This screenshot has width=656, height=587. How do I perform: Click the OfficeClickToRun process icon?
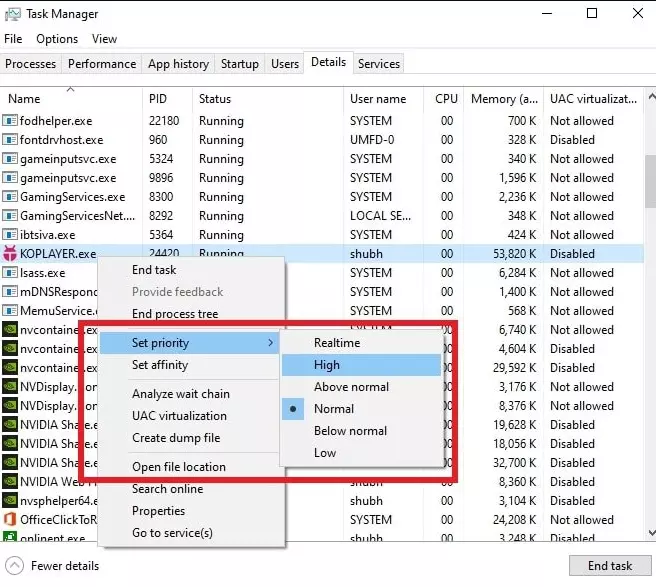(10, 519)
